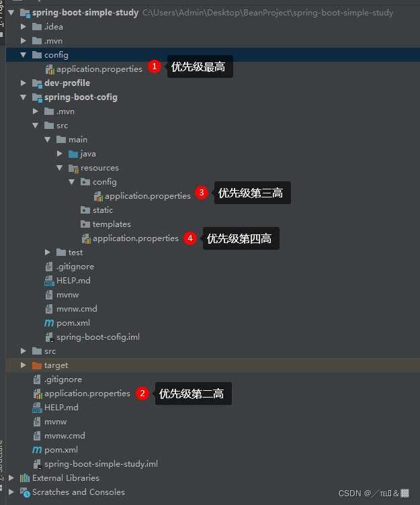The image size is (420, 505).
Task: Select spring-boot-cofig.iml file
Action: point(98,337)
